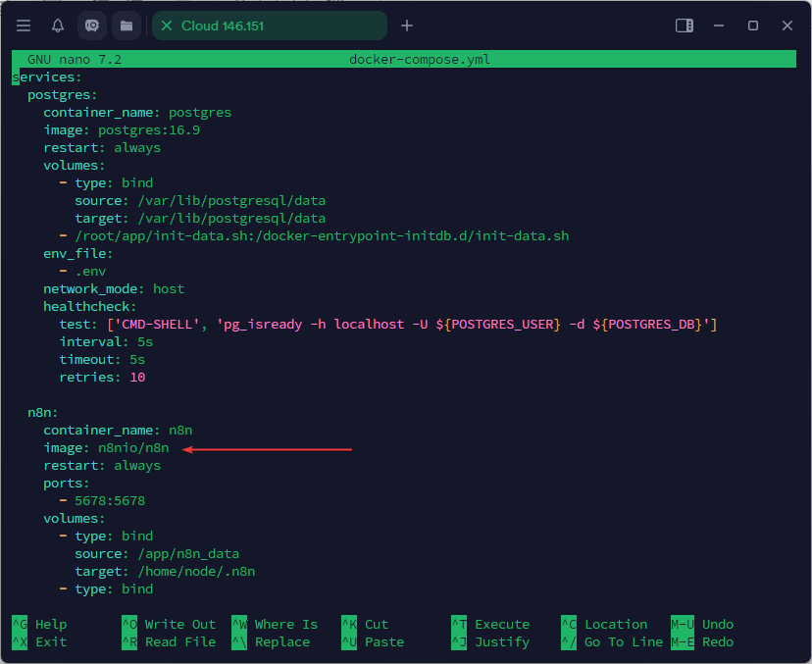Image resolution: width=812 pixels, height=664 pixels.
Task: Click the ^G Help shortcut
Action: tap(39, 624)
